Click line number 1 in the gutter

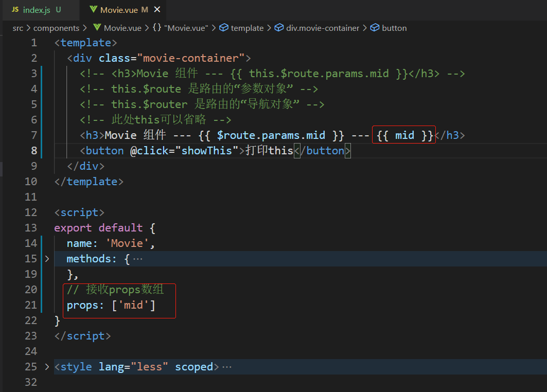pos(34,43)
